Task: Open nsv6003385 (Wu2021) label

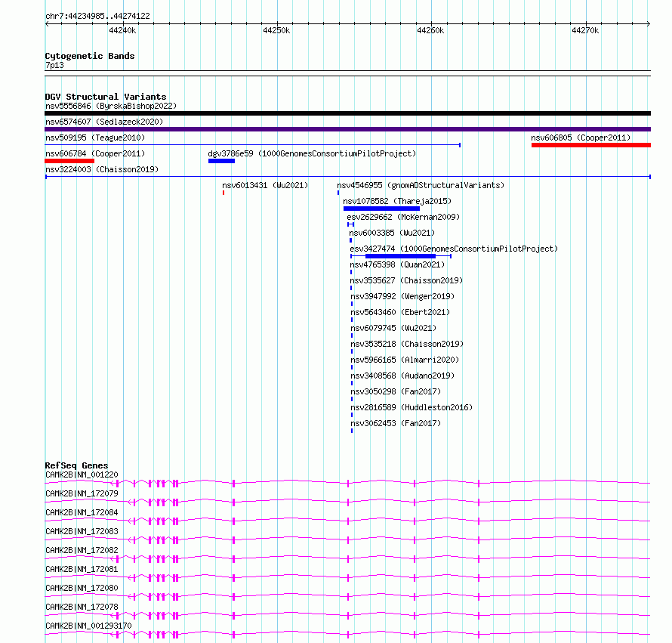Action: (392, 233)
